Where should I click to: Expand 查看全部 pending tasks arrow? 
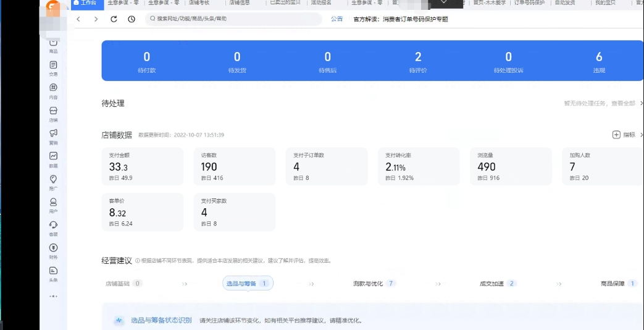click(x=641, y=103)
